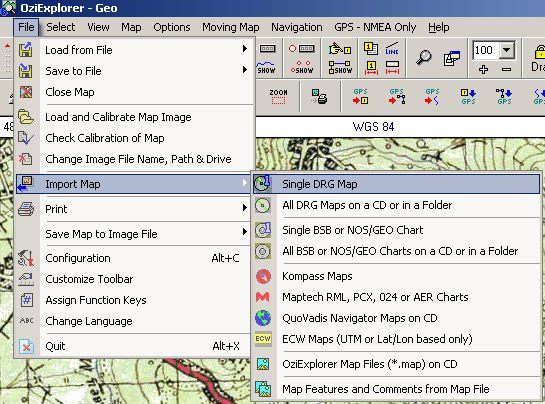Click the plus zoom in button
The width and height of the screenshot is (545, 404).
[x=483, y=70]
